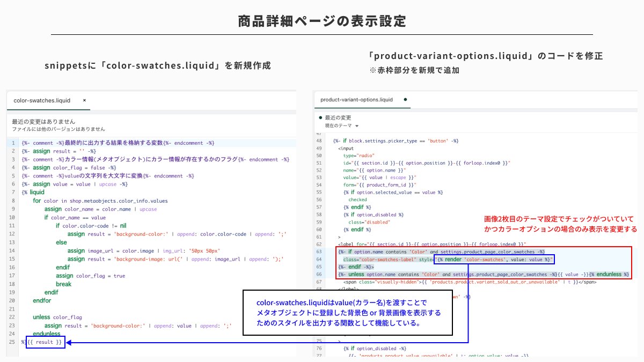Click the 最終的に出力する結果を格納する変数 comment line
This screenshot has height=362, width=644.
pyautogui.click(x=118, y=143)
